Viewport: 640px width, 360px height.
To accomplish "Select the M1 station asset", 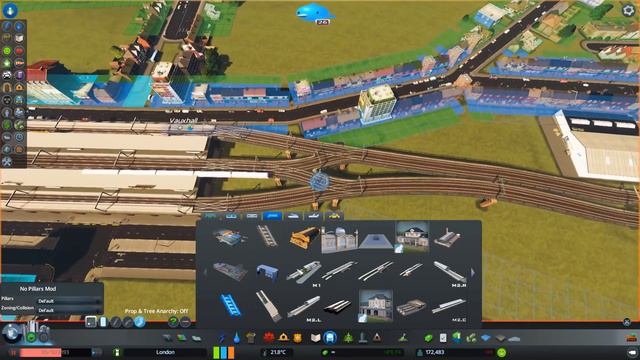I will [303, 272].
